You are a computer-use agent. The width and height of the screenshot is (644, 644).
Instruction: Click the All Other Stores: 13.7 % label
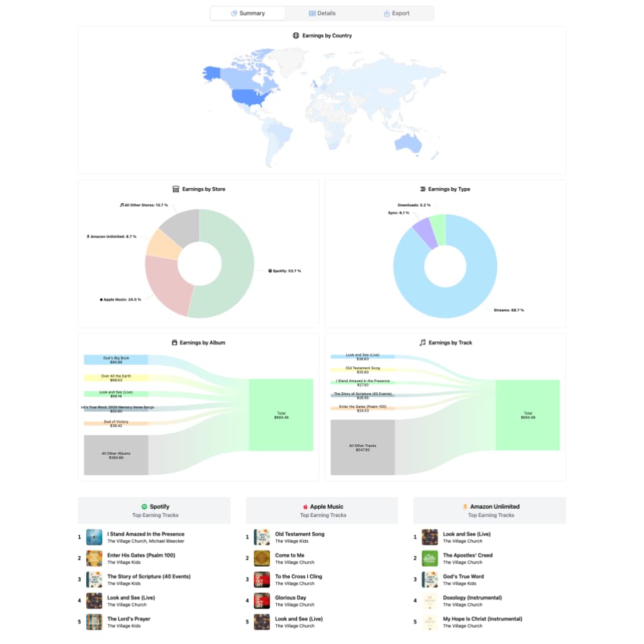[144, 205]
